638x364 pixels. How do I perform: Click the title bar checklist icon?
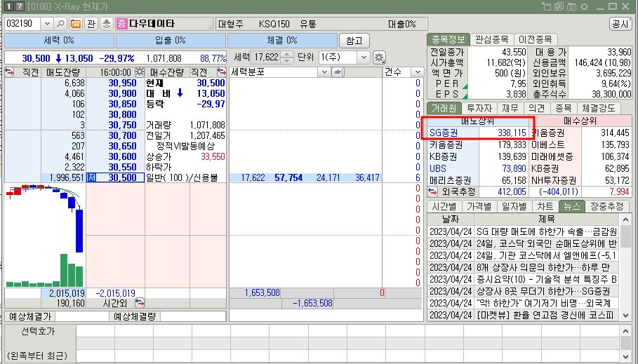[x=559, y=6]
